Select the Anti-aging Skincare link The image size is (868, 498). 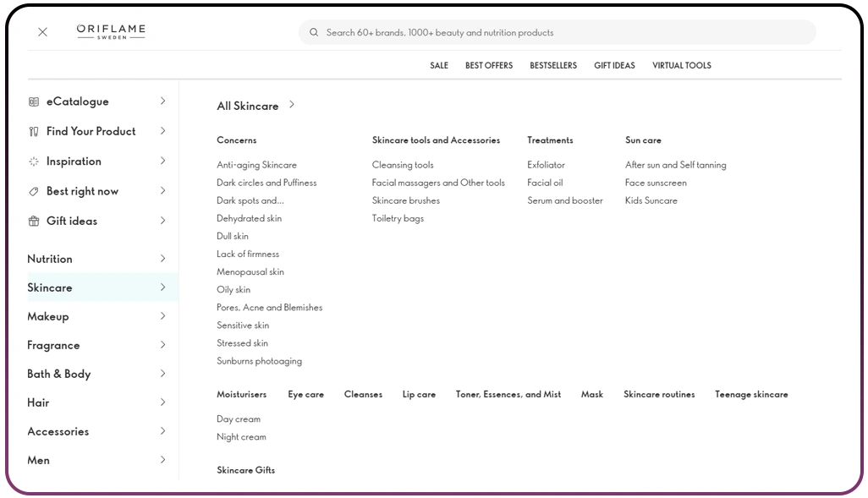256,165
